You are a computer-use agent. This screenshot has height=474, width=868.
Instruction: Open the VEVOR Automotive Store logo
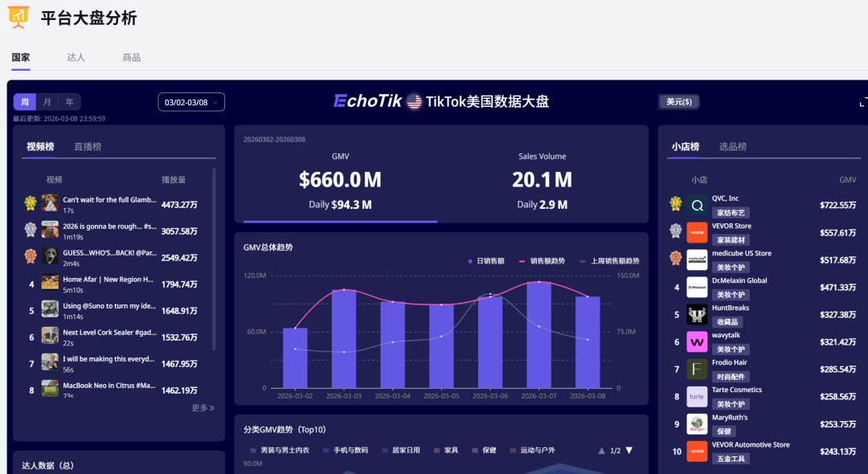pos(697,452)
